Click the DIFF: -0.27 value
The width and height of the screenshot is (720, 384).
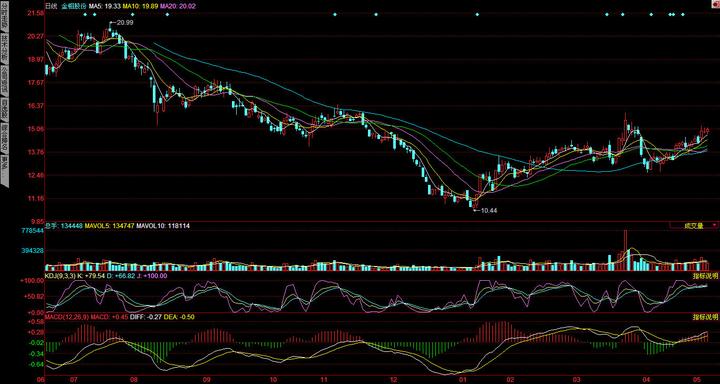pos(146,317)
